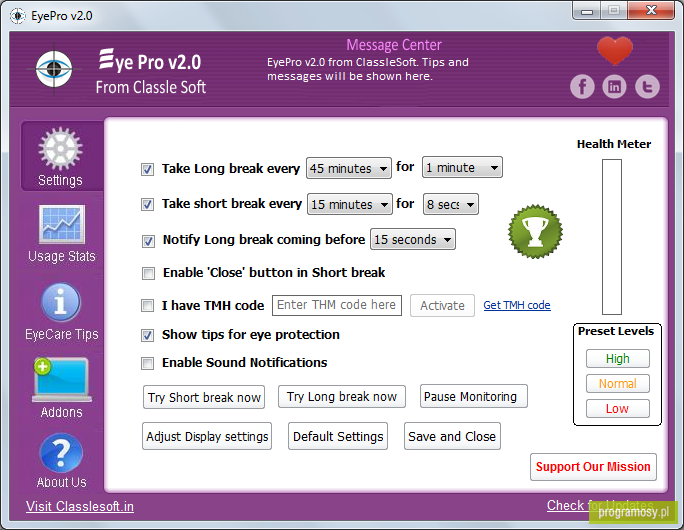Open the Get TMH code link
Viewport: 684px width, 530px height.
(517, 305)
